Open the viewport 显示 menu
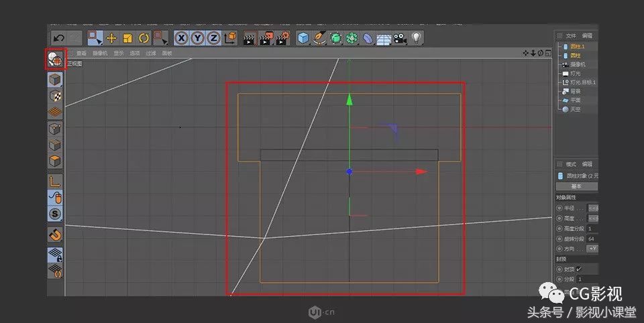Screen dimensions: 644x323 (119, 54)
